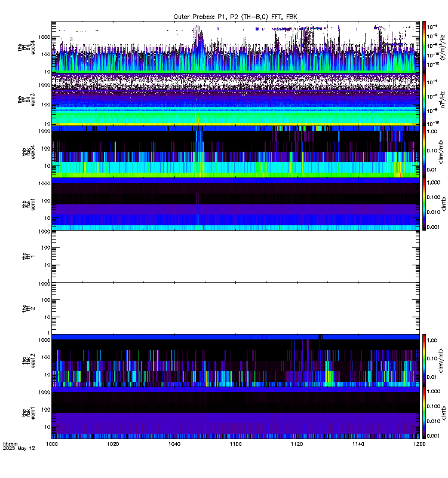Click the '1120' time axis label

point(297,444)
